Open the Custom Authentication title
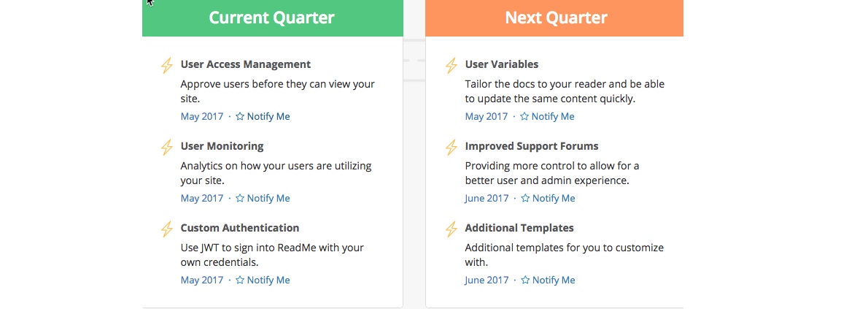Image resolution: width=868 pixels, height=309 pixels. pos(240,228)
